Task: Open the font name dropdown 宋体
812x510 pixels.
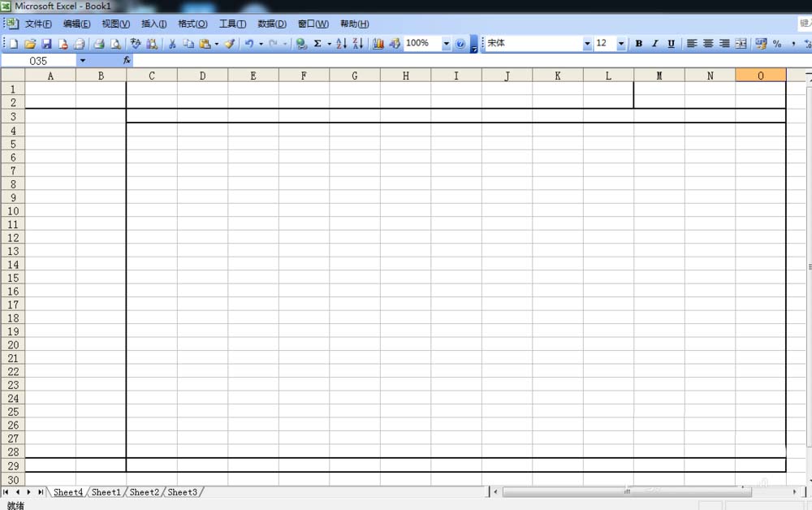Action: (x=587, y=44)
